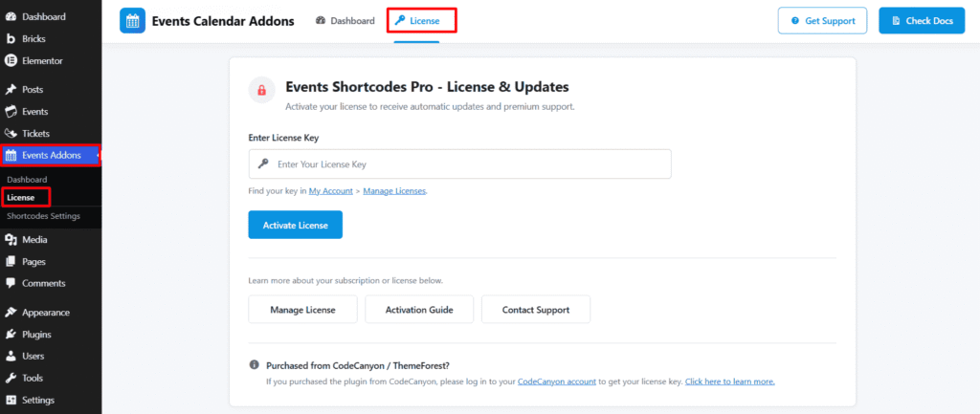Viewport: 980px width, 414px height.
Task: Click the Users person icon
Action: point(11,356)
